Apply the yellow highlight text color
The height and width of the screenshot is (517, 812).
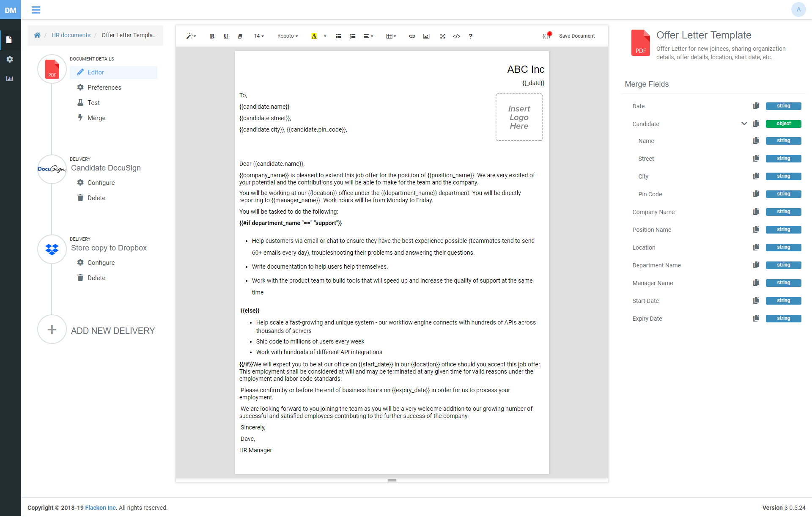314,36
